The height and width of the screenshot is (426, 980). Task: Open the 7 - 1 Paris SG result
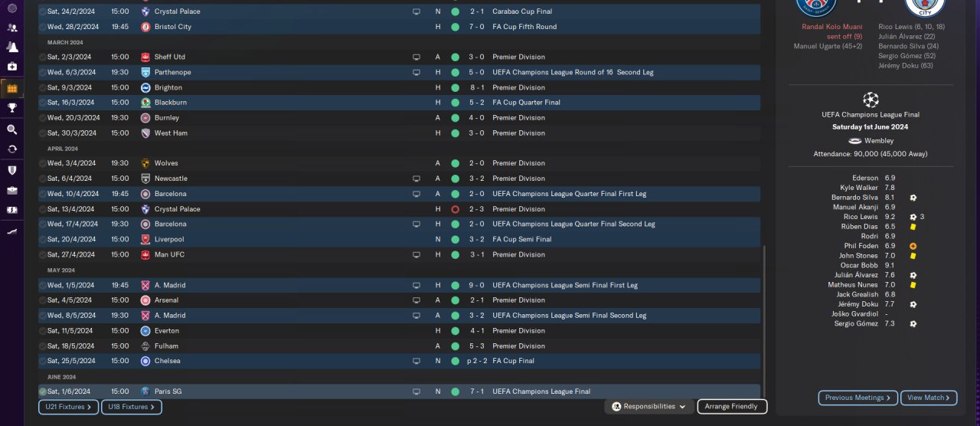(476, 392)
